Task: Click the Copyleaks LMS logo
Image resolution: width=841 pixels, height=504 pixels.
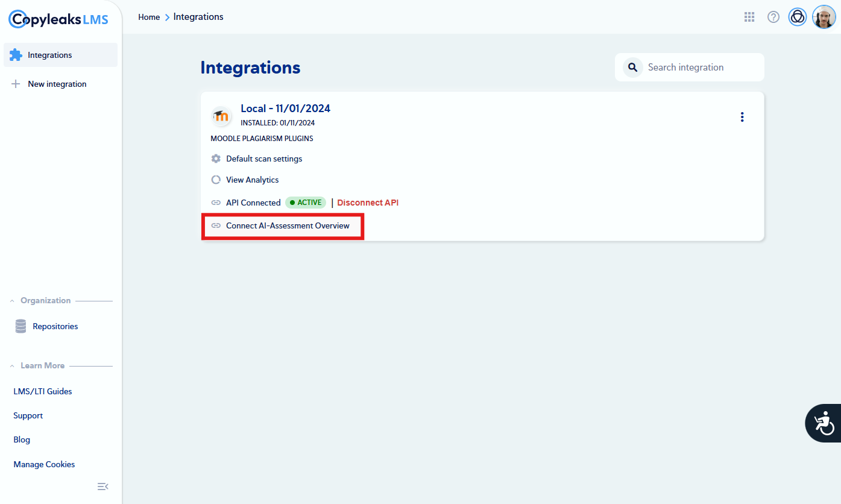Action: tap(58, 19)
